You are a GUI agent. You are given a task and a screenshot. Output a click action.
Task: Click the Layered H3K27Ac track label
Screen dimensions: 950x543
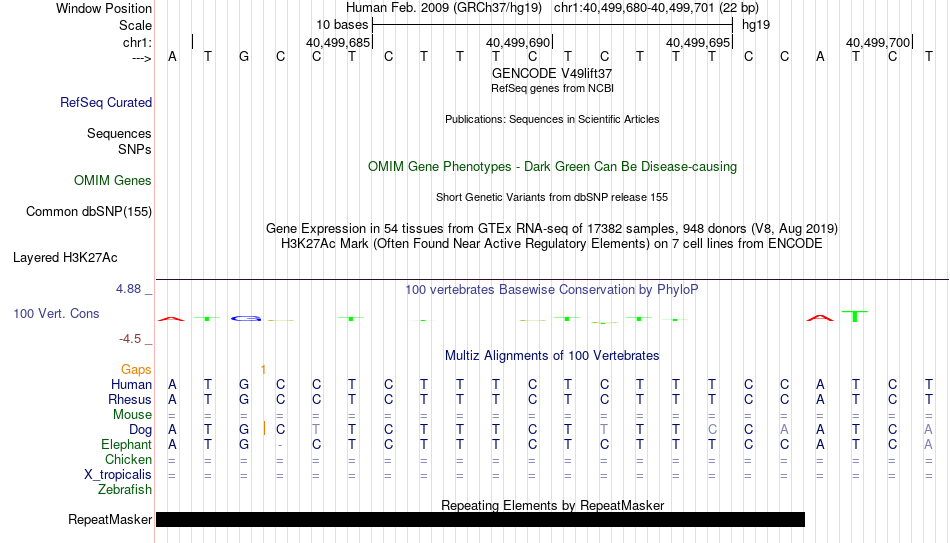tap(65, 258)
